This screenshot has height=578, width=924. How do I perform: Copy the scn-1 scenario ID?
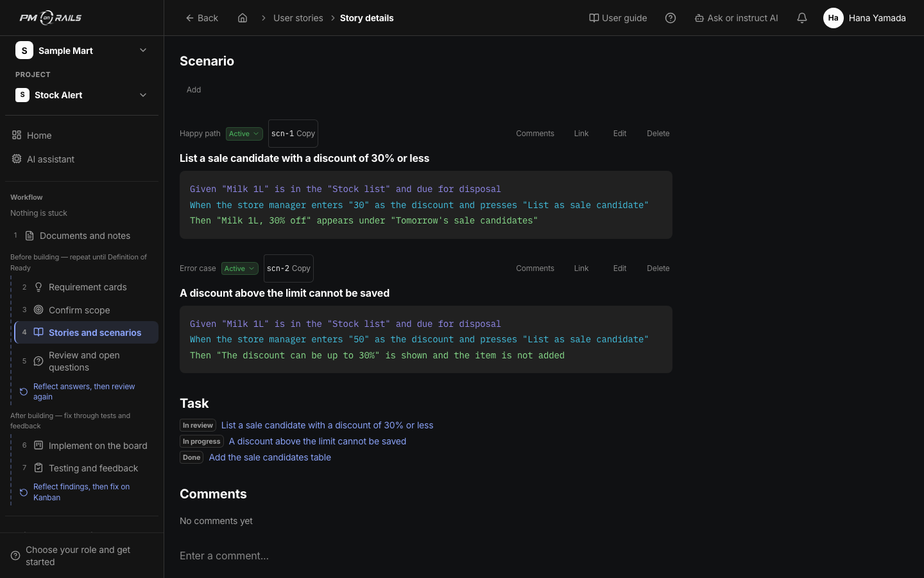[293, 134]
